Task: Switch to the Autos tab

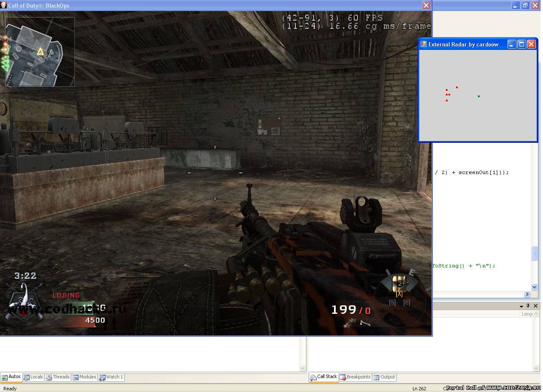Action: 11,377
